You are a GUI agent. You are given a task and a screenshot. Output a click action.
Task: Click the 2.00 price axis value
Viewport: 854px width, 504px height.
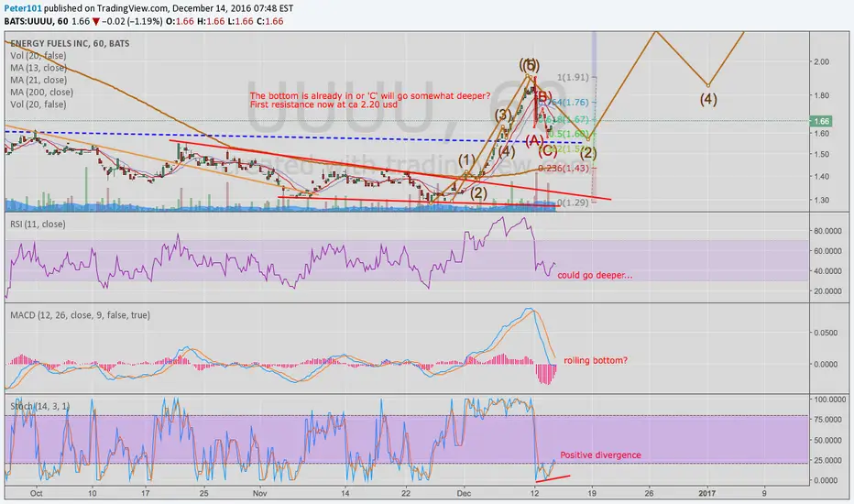[x=821, y=61]
